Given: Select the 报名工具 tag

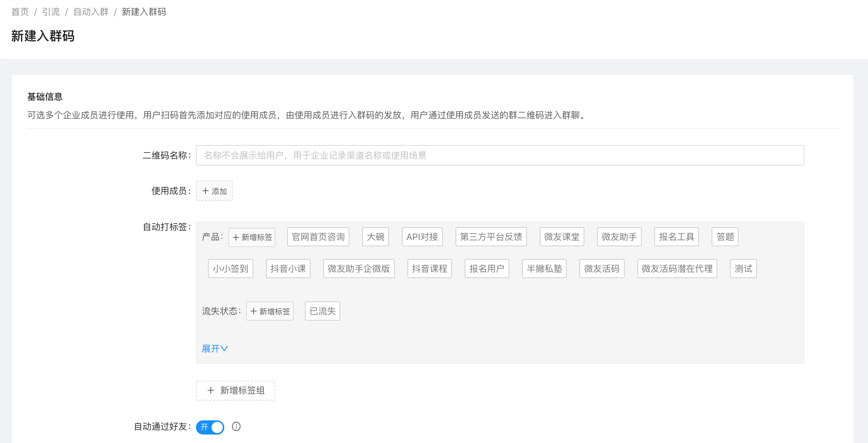Looking at the screenshot, I should (x=677, y=237).
